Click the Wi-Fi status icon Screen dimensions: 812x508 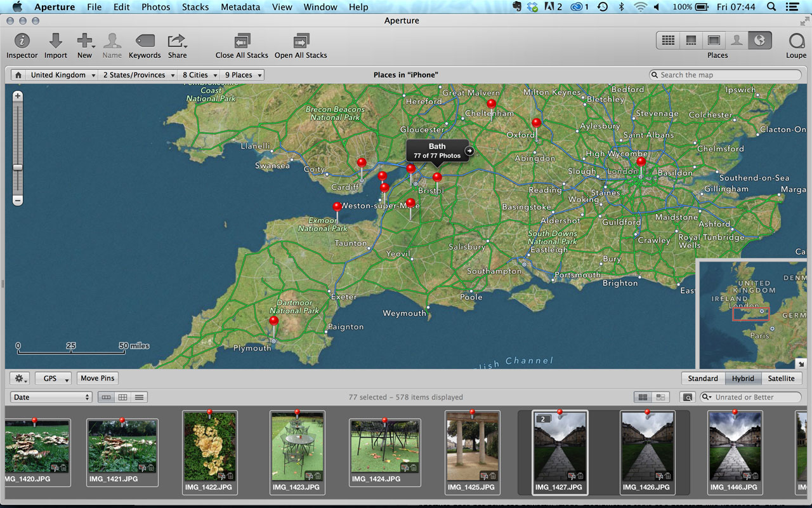tap(640, 7)
